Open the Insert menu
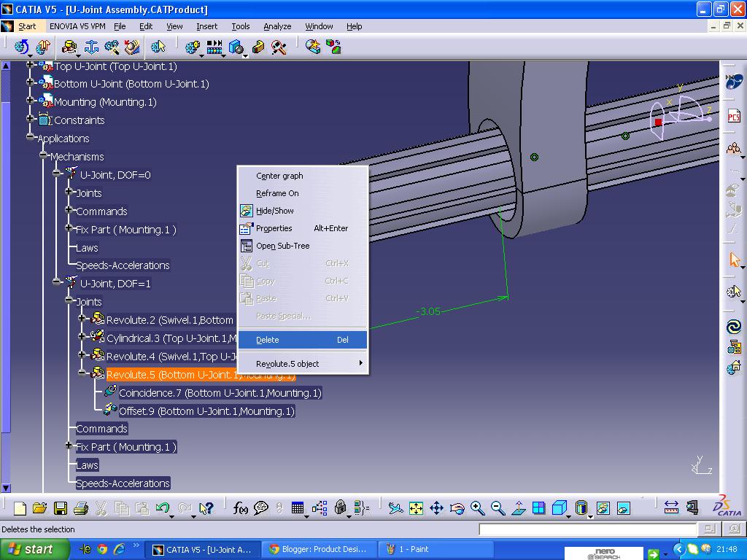747x560 pixels. coord(206,26)
